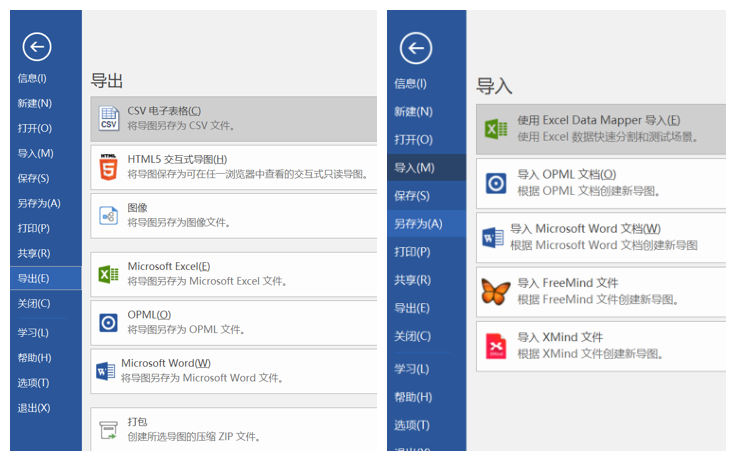Click the 导入 OPML 文档 icon
The image size is (736, 461).
pyautogui.click(x=496, y=183)
